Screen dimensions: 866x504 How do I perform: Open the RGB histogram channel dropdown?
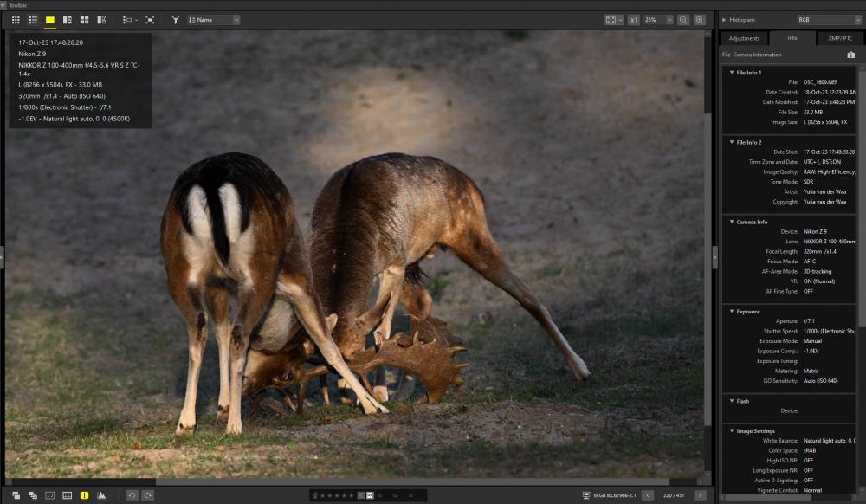pyautogui.click(x=829, y=20)
